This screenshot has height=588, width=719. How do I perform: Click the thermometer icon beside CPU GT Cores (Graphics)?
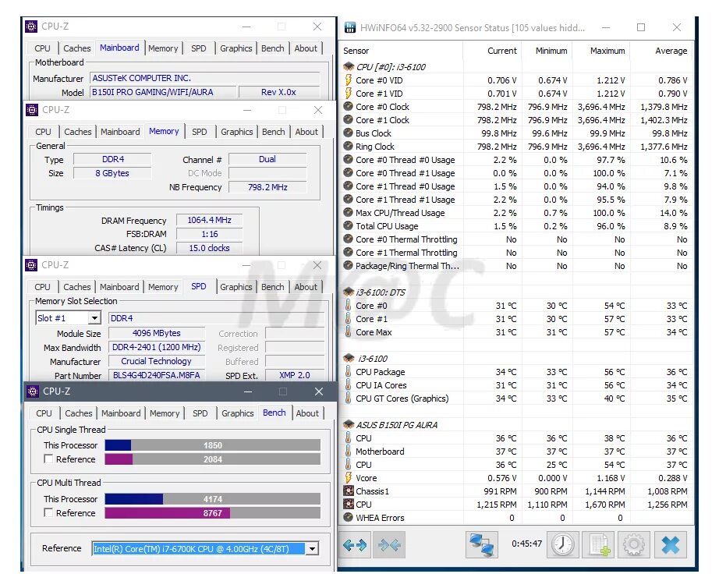348,398
